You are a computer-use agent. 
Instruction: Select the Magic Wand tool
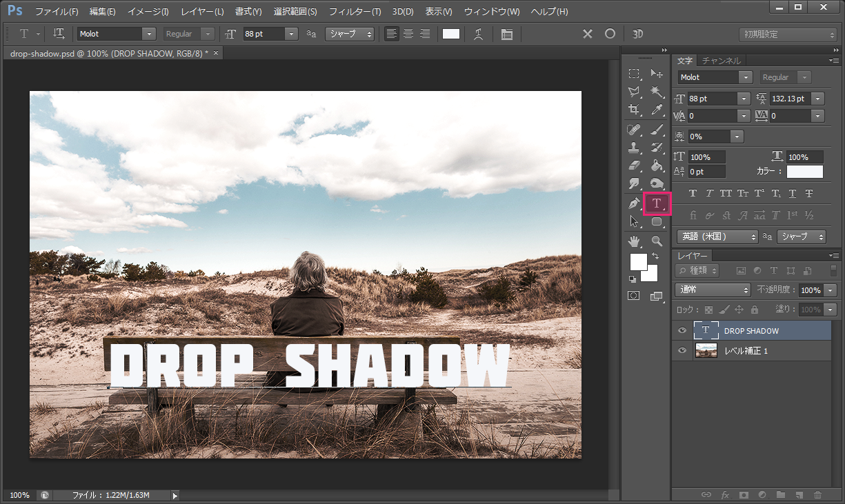[657, 91]
